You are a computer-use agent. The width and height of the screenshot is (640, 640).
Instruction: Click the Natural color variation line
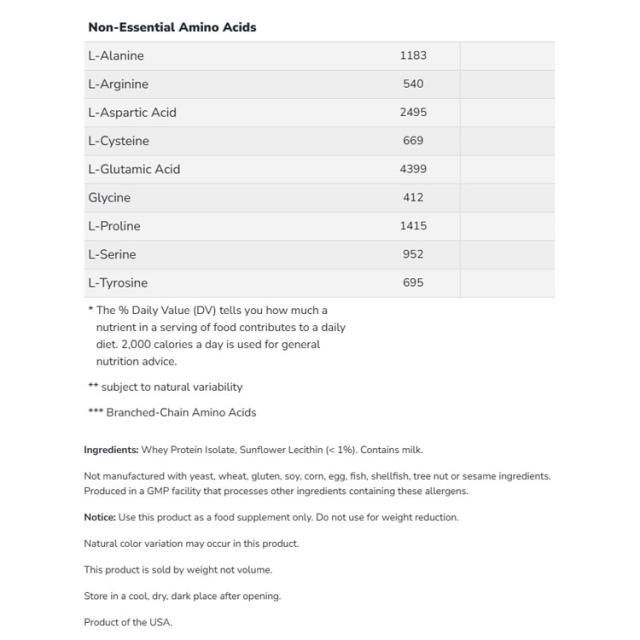[x=191, y=544]
